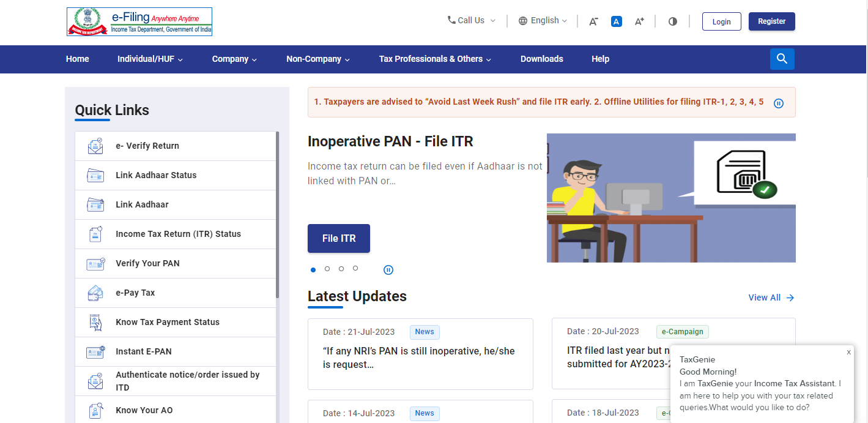This screenshot has height=423, width=868.
Task: Click the blue search magnifier icon
Action: point(782,59)
